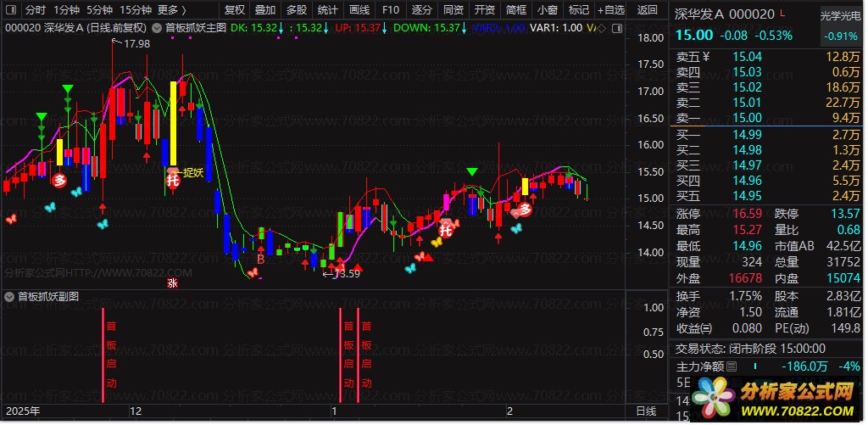The image size is (868, 425).
Task: Open the 光学光电 sector box
Action: (x=842, y=25)
